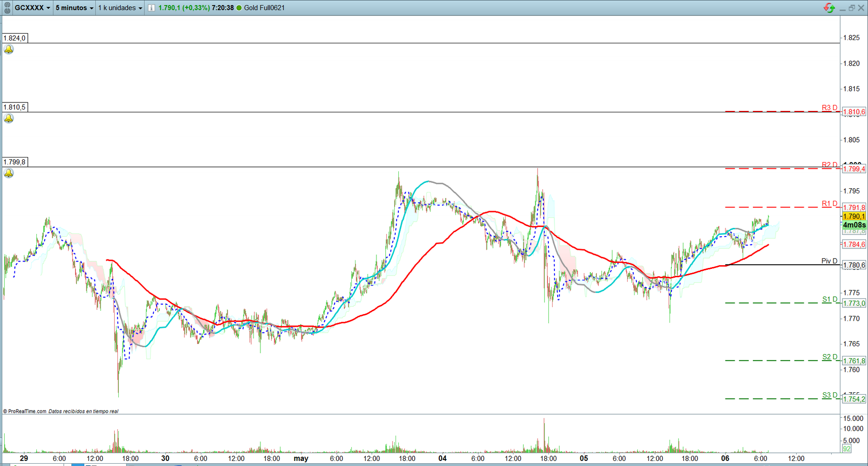Click the 1.795 price axis label
Viewport: 868px width, 466px height.
(852, 191)
